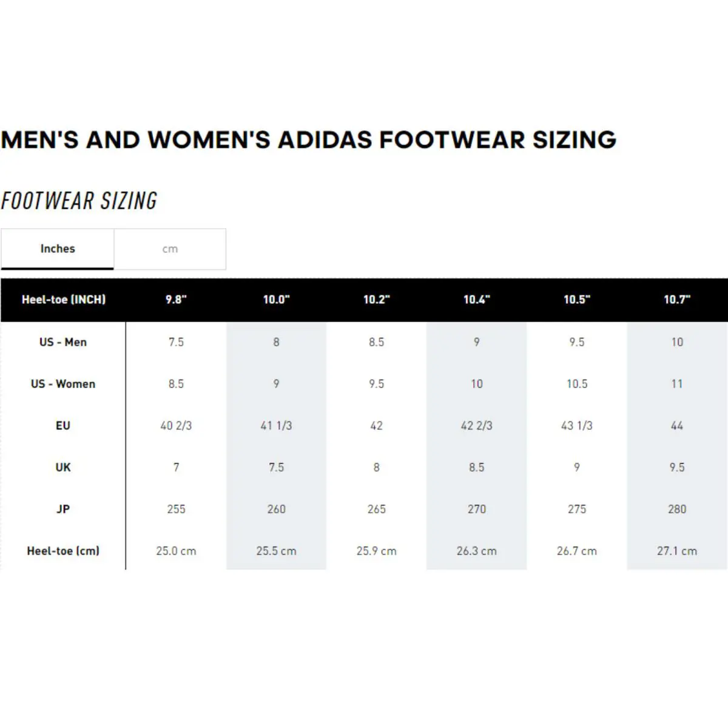Click the UK row label
Image resolution: width=728 pixels, height=728 pixels.
(x=63, y=468)
